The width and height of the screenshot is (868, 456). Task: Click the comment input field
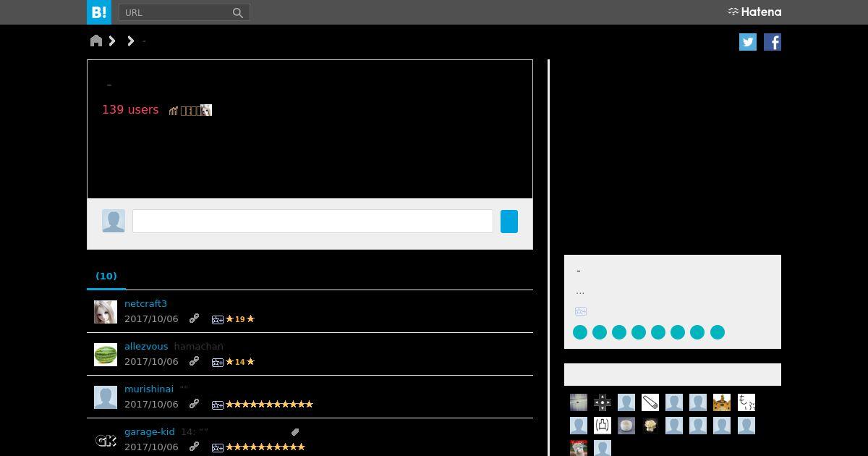(312, 221)
